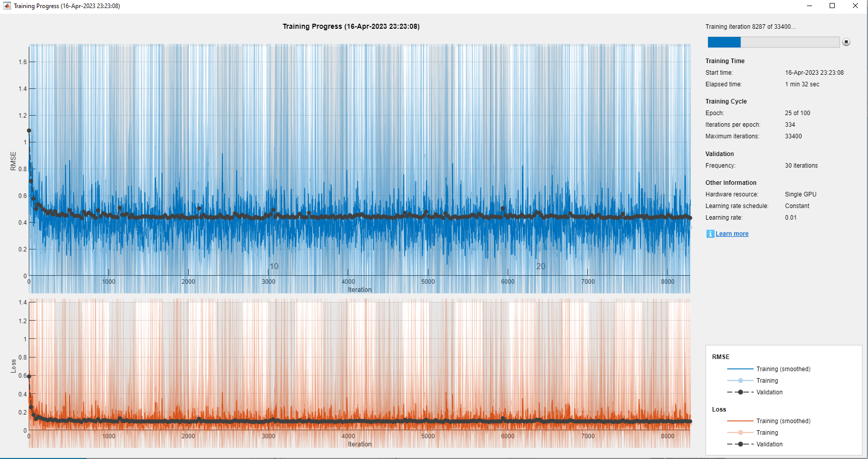Click Loss Validation legend marker
This screenshot has width=868, height=459.
(x=740, y=444)
